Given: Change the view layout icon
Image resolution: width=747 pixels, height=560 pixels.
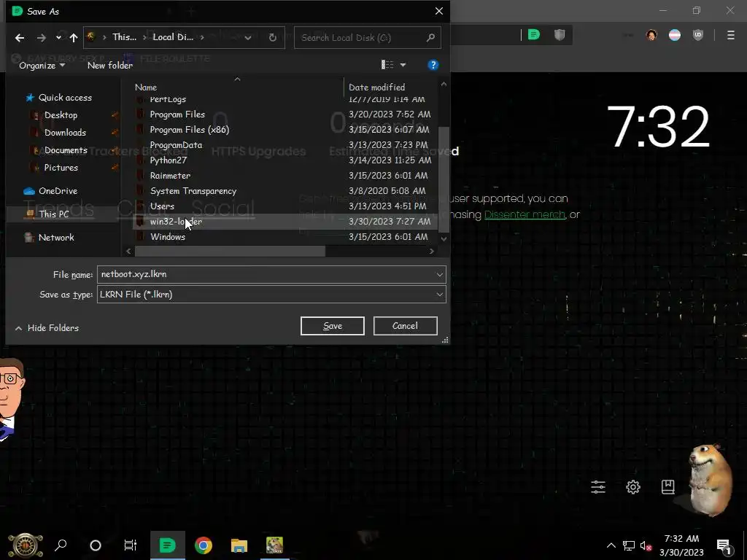Looking at the screenshot, I should coord(387,65).
